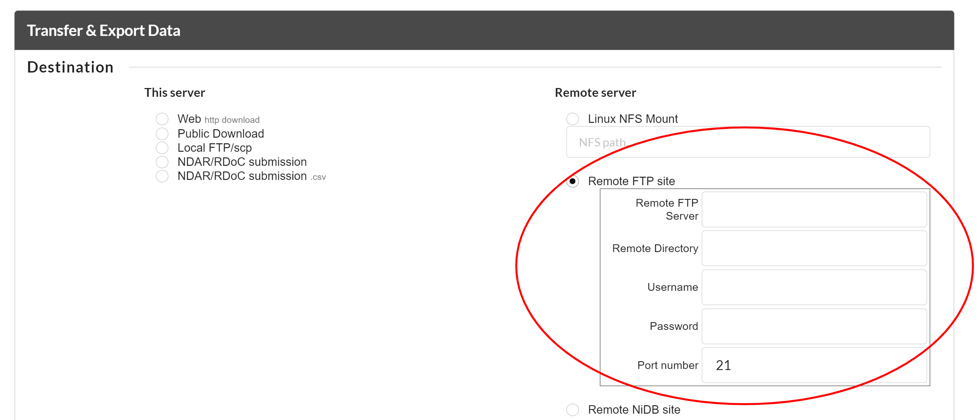Focus the Remote Directory input box
980x420 pixels.
pos(814,248)
